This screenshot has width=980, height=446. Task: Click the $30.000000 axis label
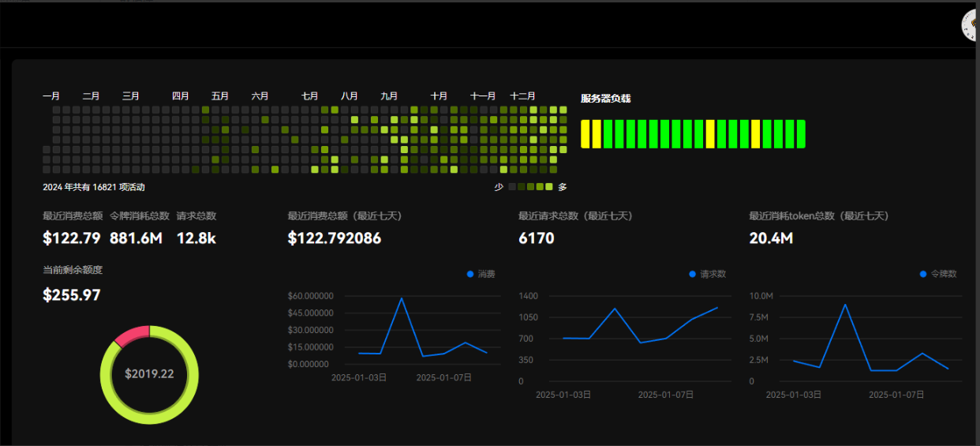coord(311,330)
